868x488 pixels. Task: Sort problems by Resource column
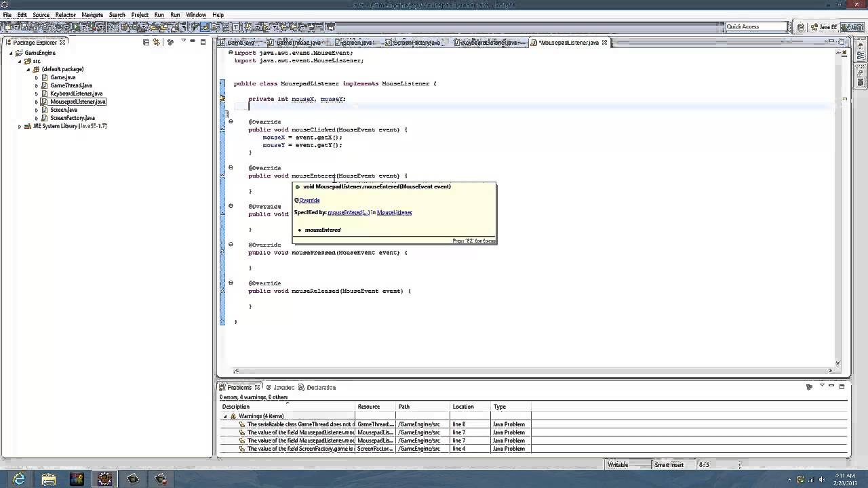click(376, 407)
